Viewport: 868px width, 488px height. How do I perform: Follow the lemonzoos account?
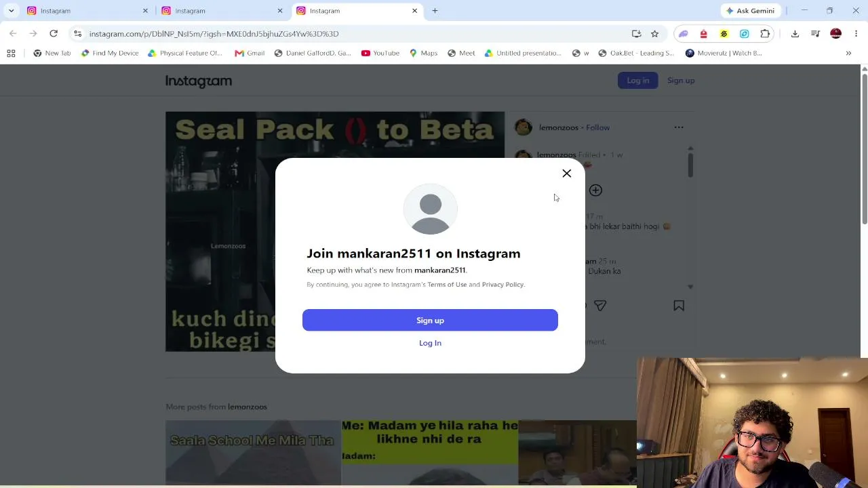598,127
